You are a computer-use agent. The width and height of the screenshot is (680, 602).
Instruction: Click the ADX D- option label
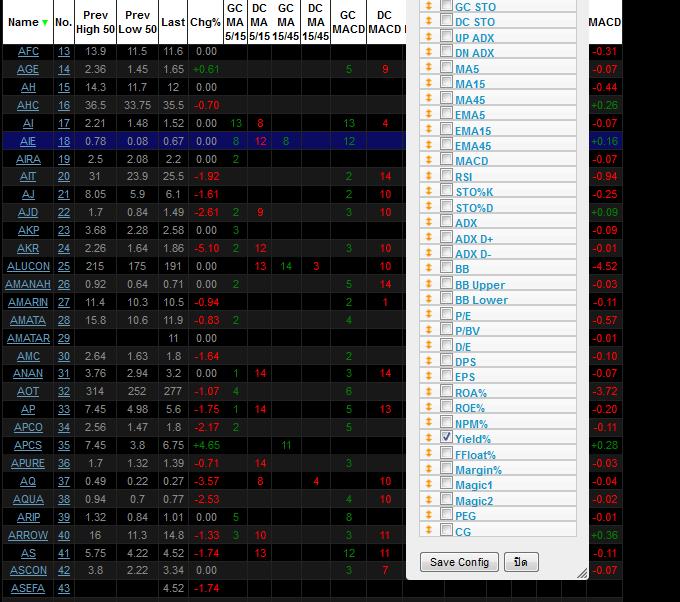click(x=473, y=254)
